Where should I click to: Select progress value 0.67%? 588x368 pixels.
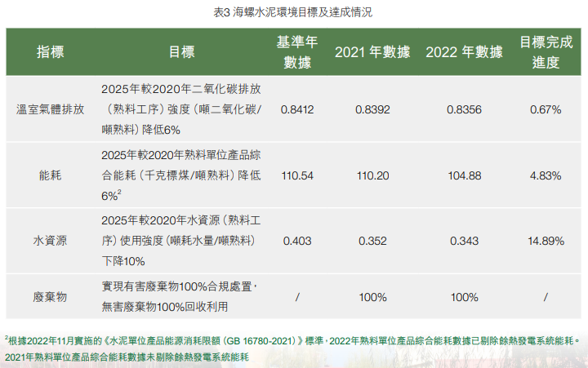click(546, 109)
